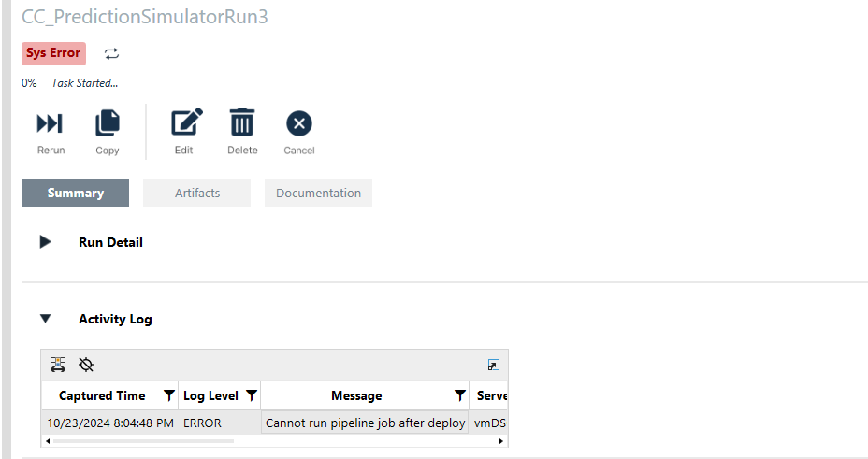Open filter for Message column
The image size is (868, 459).
click(459, 395)
